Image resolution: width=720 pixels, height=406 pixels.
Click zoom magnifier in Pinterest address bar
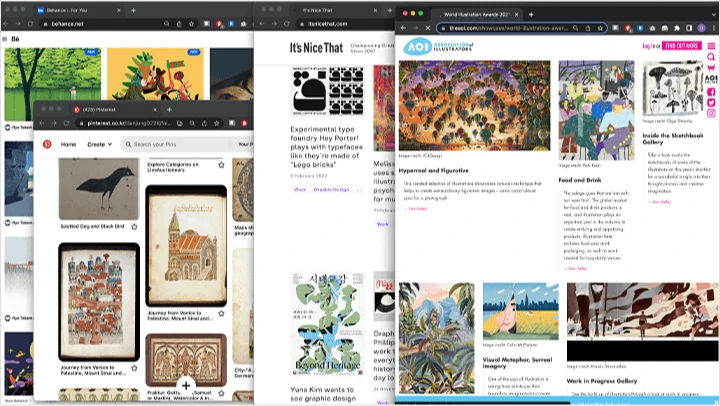click(x=192, y=123)
